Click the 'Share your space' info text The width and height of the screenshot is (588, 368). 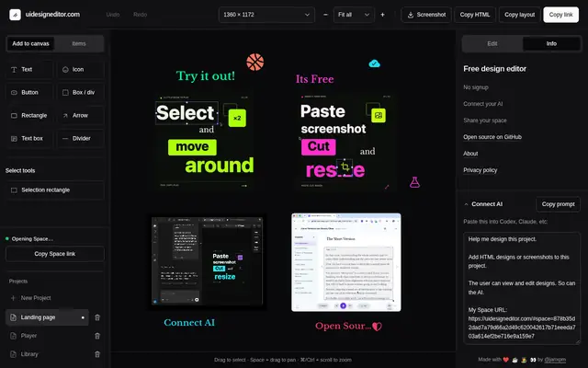point(485,121)
